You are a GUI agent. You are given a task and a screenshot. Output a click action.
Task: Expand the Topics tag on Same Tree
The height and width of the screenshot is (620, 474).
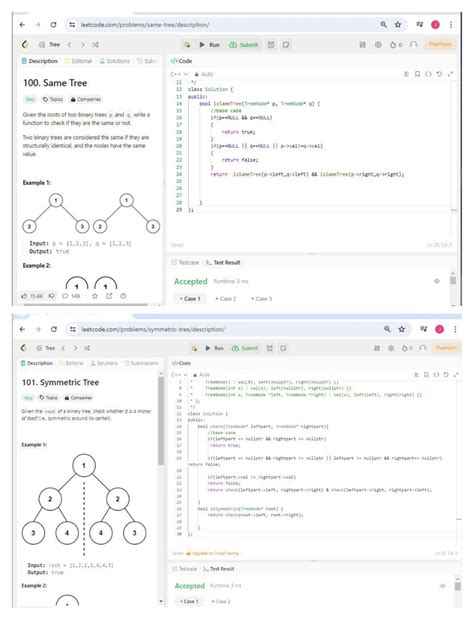53,99
